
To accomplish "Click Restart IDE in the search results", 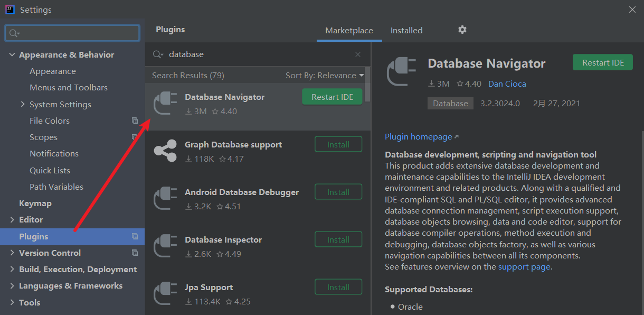I will [333, 97].
